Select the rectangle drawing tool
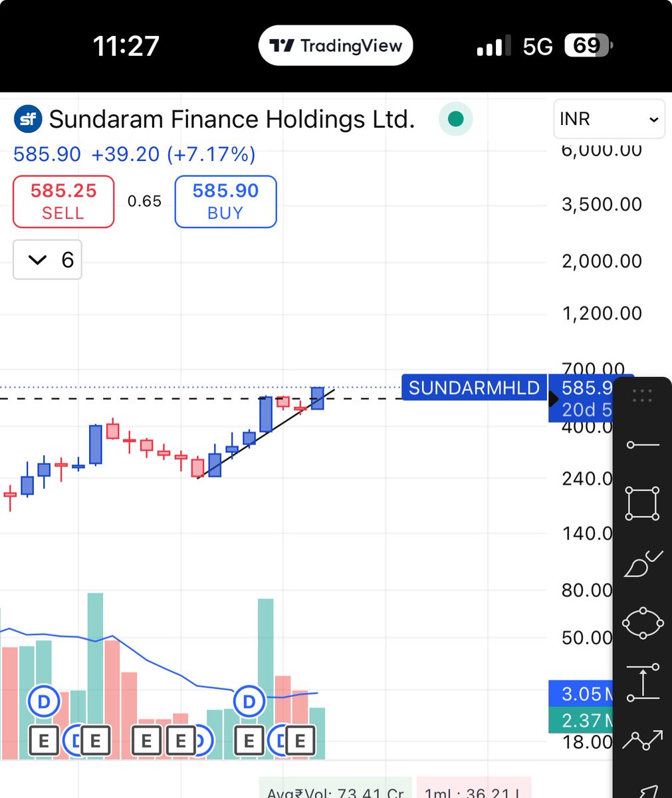672x798 pixels. pos(643,503)
